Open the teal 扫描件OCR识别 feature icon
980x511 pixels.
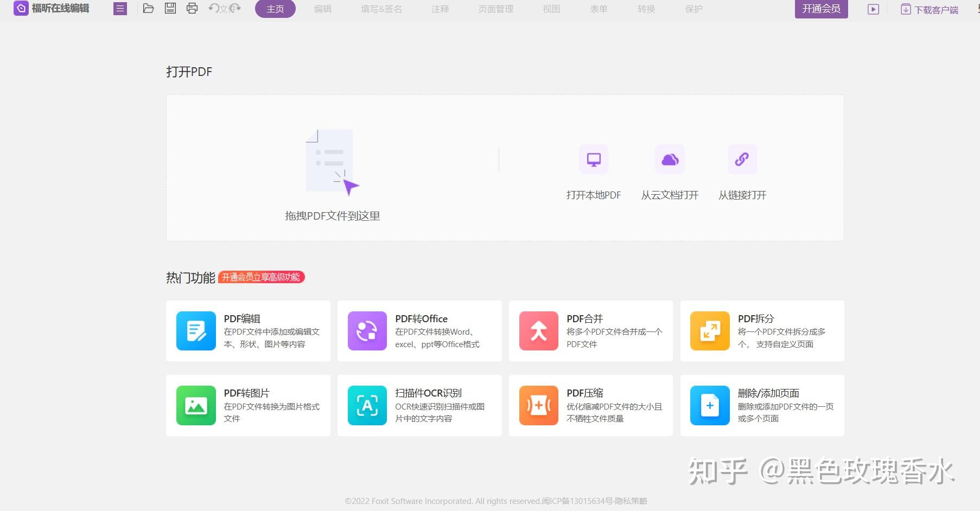pos(367,405)
